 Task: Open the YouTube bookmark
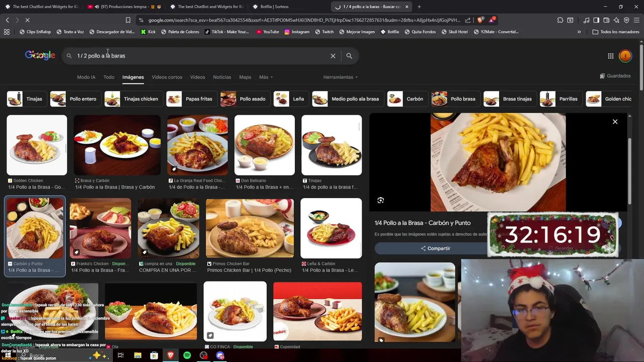(x=267, y=32)
